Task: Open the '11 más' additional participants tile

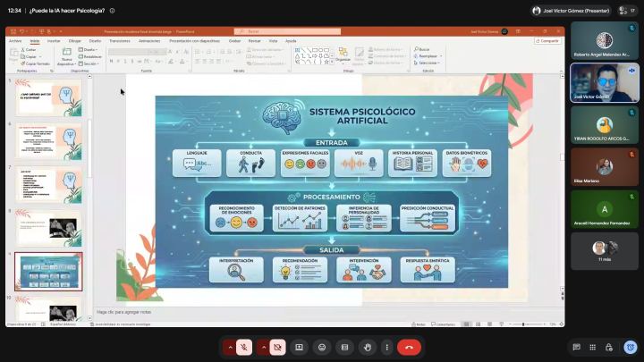Action: (x=605, y=251)
